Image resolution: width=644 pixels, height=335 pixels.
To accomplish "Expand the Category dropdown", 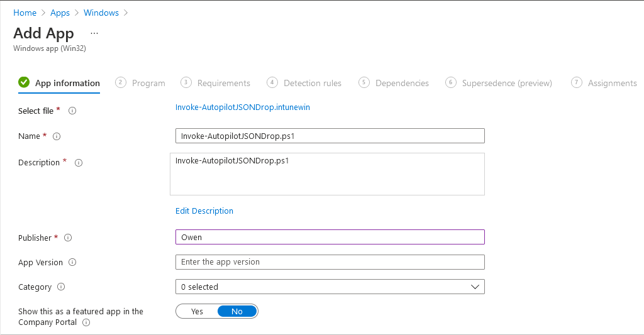I will pyautogui.click(x=330, y=287).
